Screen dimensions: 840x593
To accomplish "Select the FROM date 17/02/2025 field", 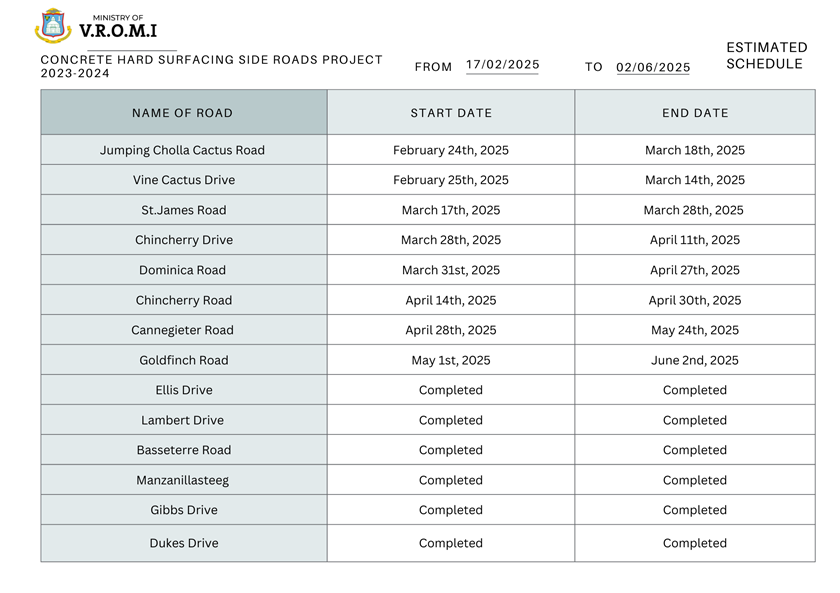I will point(502,65).
